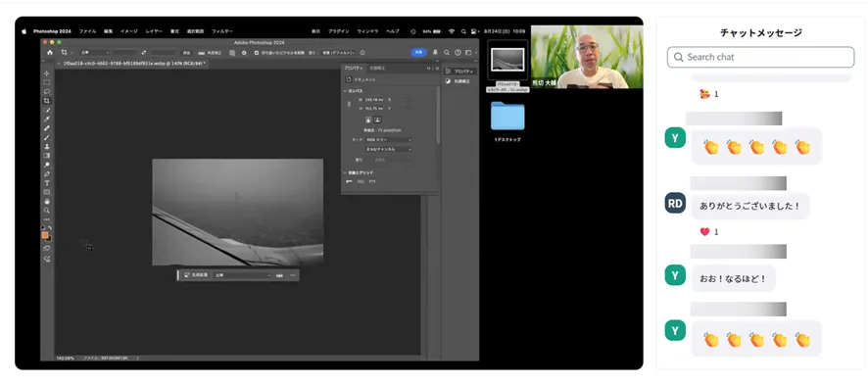Viewport: 868px width, 385px height.
Task: Select the Pen tool
Action: point(46,173)
